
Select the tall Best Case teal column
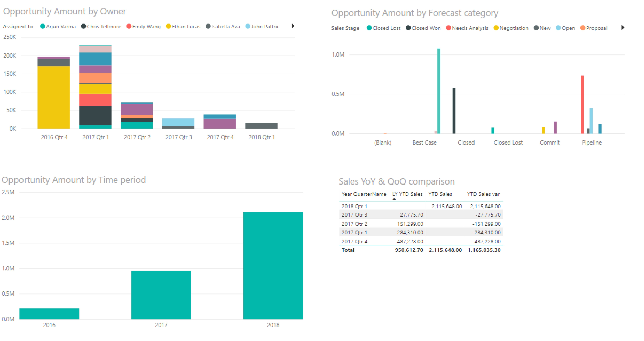439,91
